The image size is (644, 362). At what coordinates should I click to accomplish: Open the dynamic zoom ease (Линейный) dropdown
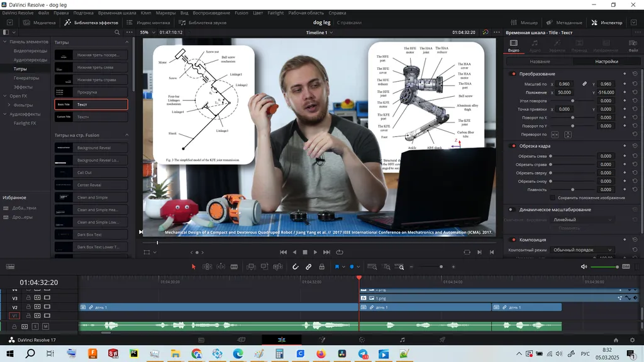coord(582,219)
